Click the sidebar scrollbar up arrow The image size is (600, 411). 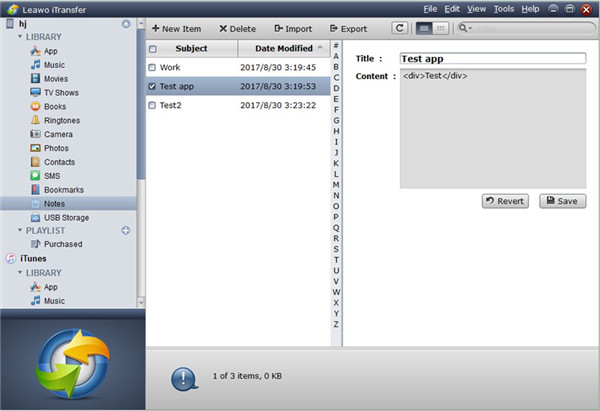tap(141, 24)
